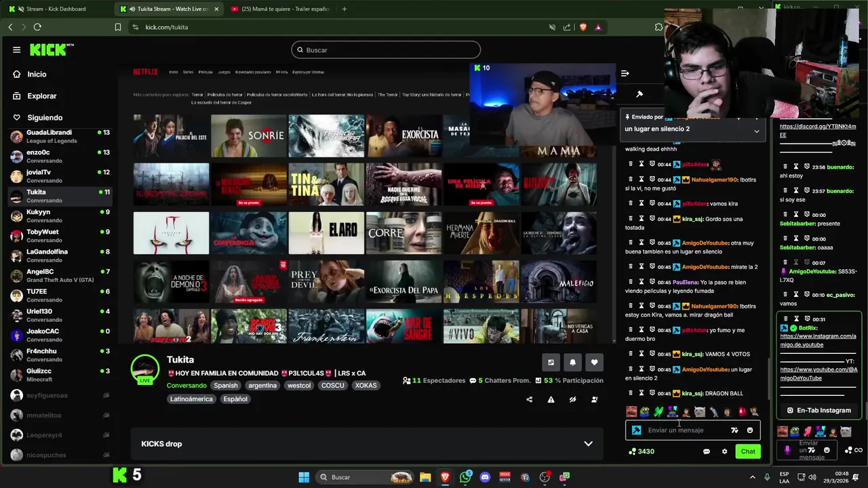The height and width of the screenshot is (488, 868).
Task: Click the Kick logo
Action: point(52,49)
